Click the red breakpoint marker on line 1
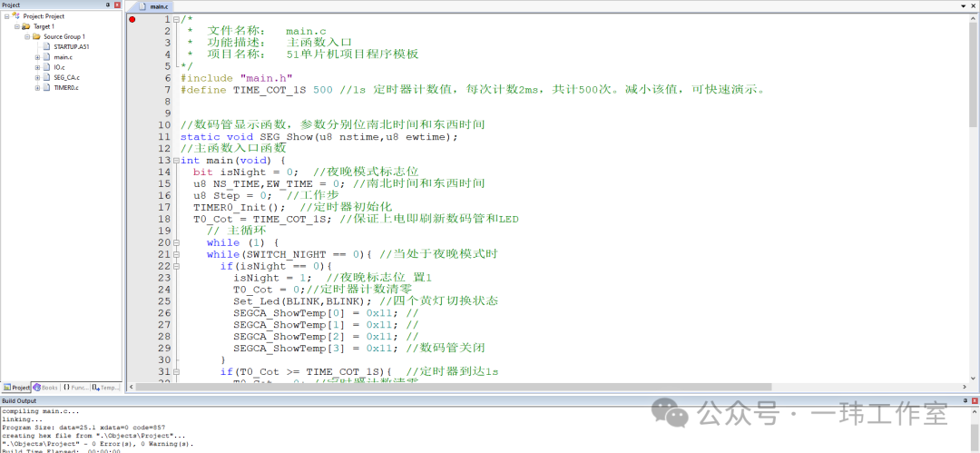This screenshot has width=980, height=453. (x=132, y=19)
